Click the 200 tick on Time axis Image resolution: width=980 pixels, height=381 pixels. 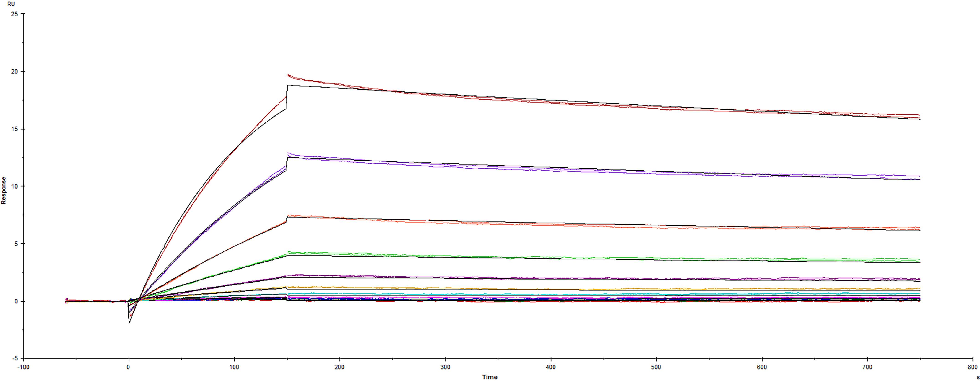click(339, 367)
